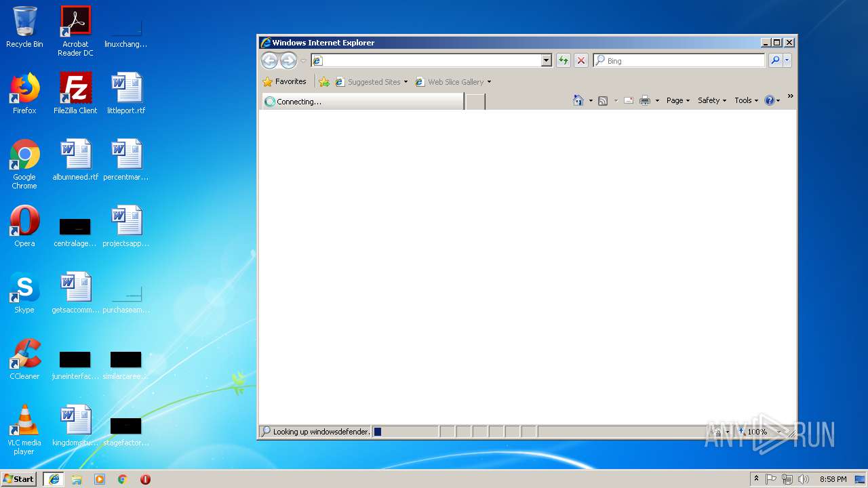Stop loading with the red X icon
The width and height of the screenshot is (868, 488).
coord(581,60)
